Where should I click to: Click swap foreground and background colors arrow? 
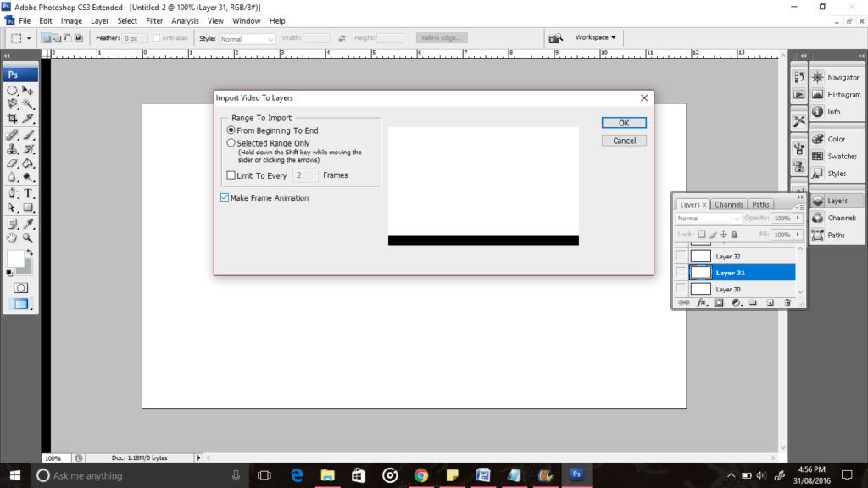[x=30, y=252]
